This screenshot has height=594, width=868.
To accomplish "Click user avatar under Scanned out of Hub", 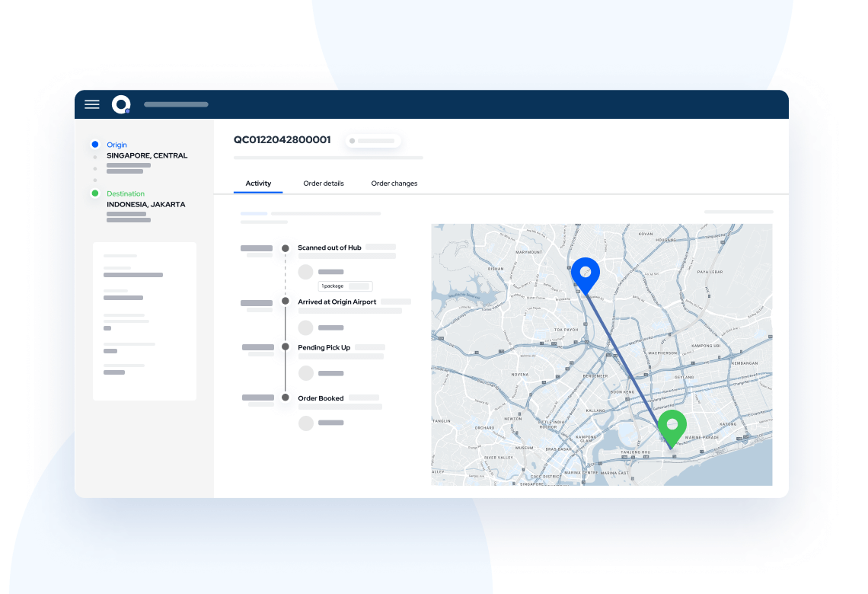I will pyautogui.click(x=305, y=272).
